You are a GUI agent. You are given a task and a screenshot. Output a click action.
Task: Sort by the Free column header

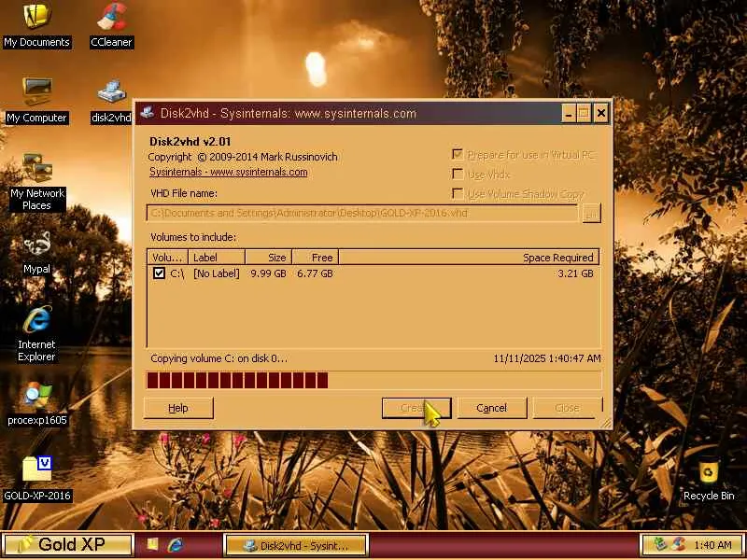[316, 258]
